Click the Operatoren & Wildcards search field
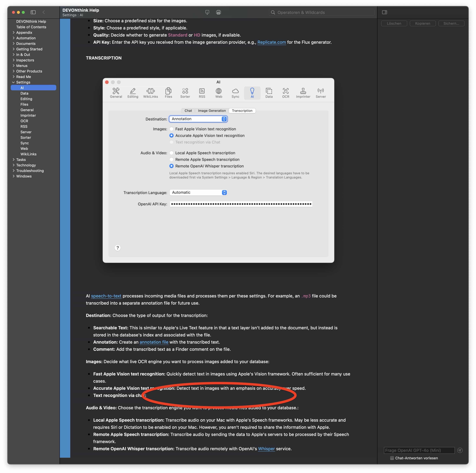476x473 pixels. pyautogui.click(x=321, y=12)
